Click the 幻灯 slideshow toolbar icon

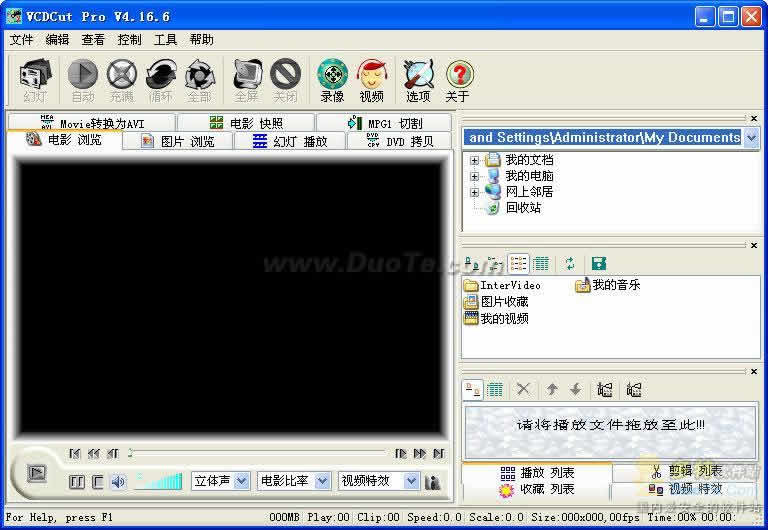click(35, 81)
